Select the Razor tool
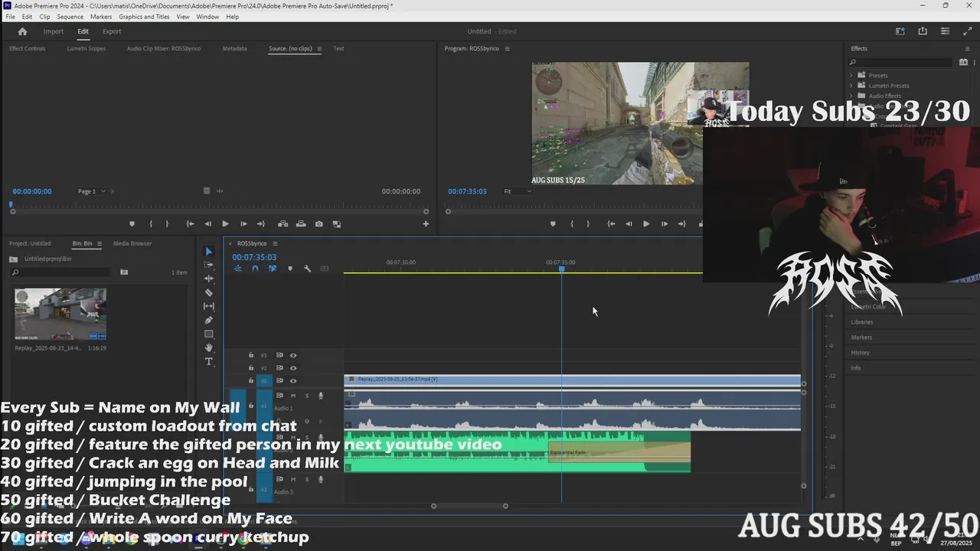Screen dimensions: 980x551 pos(208,292)
